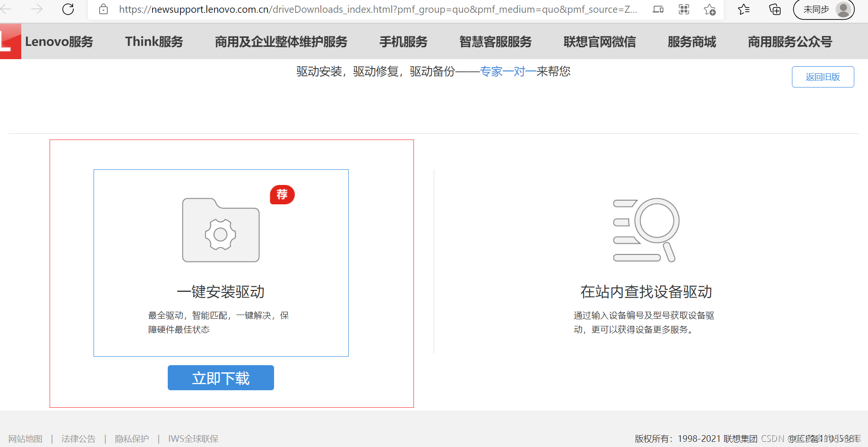
Task: Open the IWS全球联保 footer link
Action: 193,438
